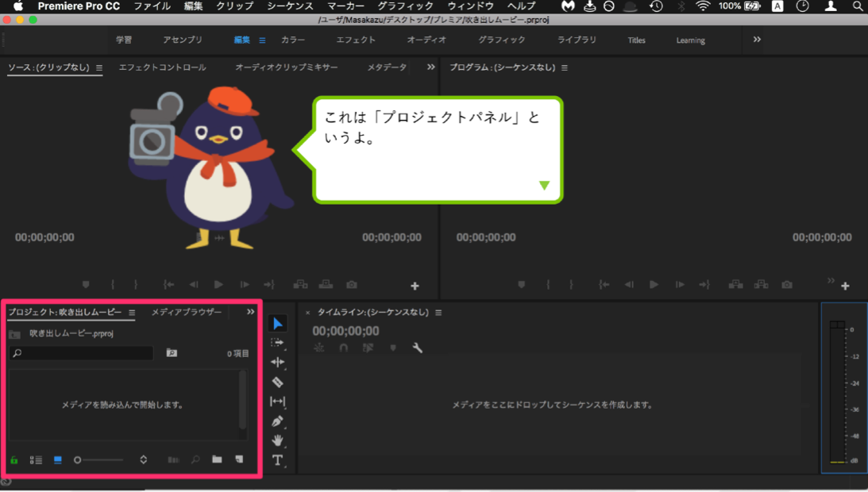The width and height of the screenshot is (868, 492).
Task: Switch Project panel to List view
Action: [x=36, y=460]
